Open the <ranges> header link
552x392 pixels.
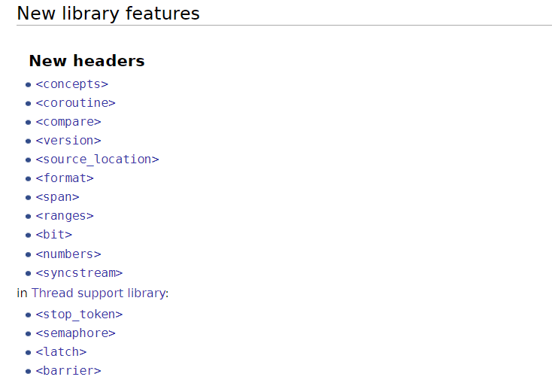(x=65, y=216)
